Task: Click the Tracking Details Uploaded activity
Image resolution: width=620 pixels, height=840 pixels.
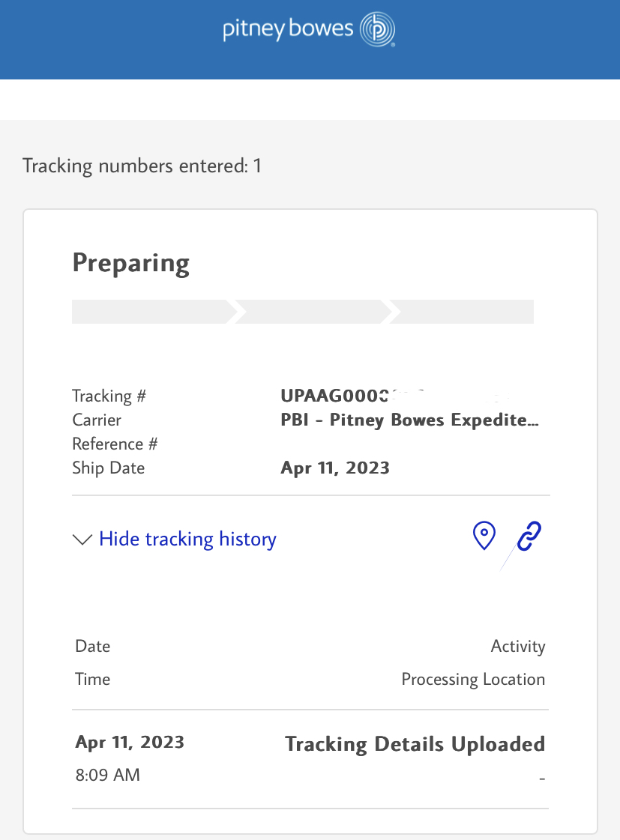Action: [x=415, y=744]
